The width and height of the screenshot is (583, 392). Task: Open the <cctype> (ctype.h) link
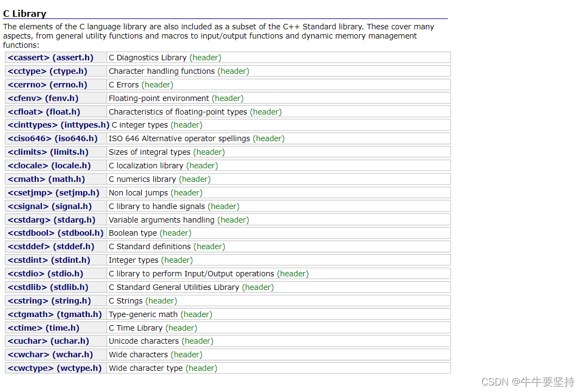tap(48, 71)
